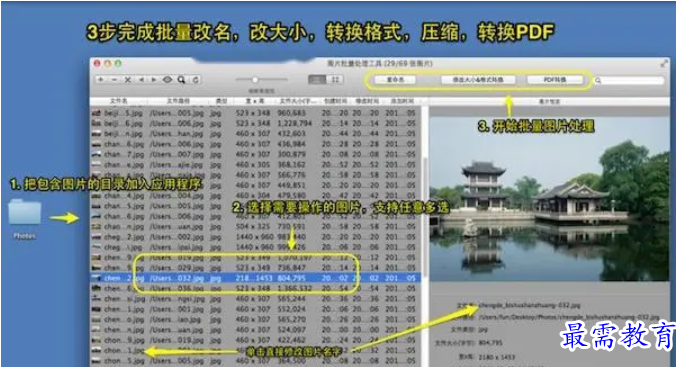Toggle fullscreen icon at window top-right

pyautogui.click(x=663, y=64)
